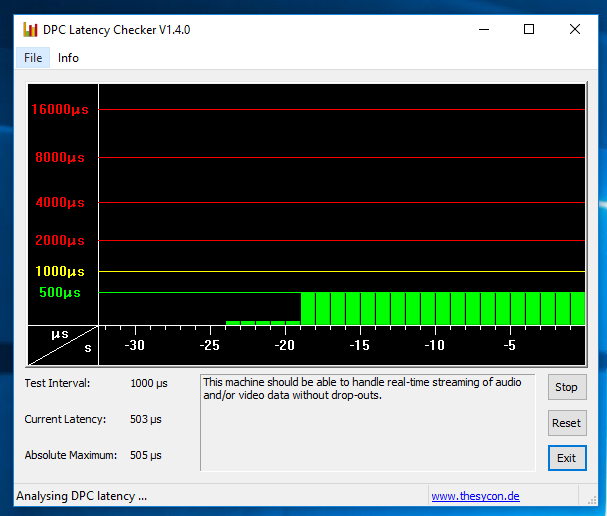Image resolution: width=607 pixels, height=516 pixels.
Task: Click the Reset button
Action: click(567, 423)
